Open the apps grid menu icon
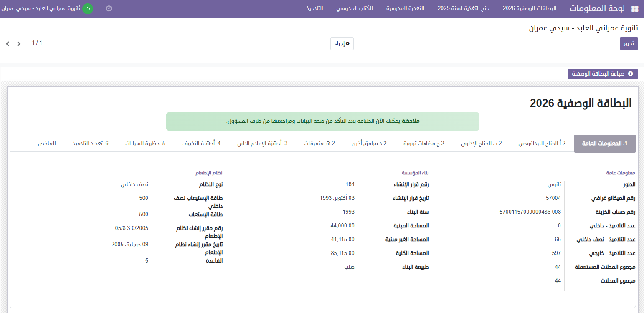Image resolution: width=644 pixels, height=313 pixels. click(x=634, y=9)
